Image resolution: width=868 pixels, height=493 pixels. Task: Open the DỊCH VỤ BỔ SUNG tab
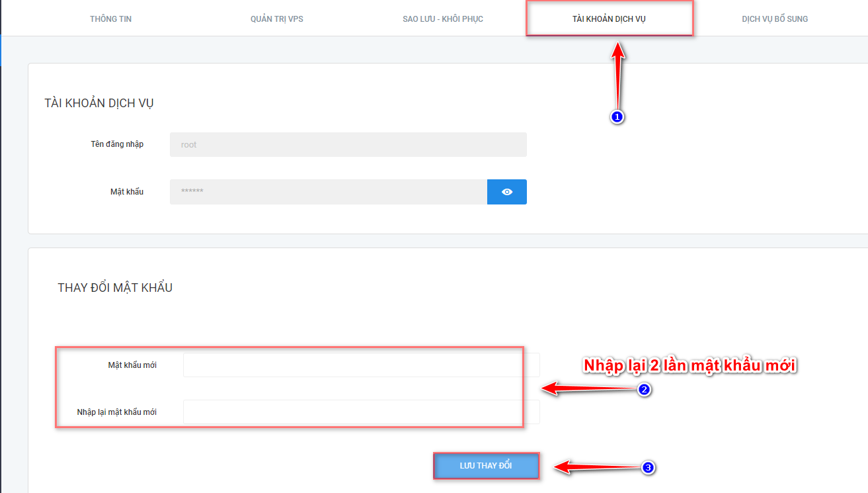pos(774,19)
